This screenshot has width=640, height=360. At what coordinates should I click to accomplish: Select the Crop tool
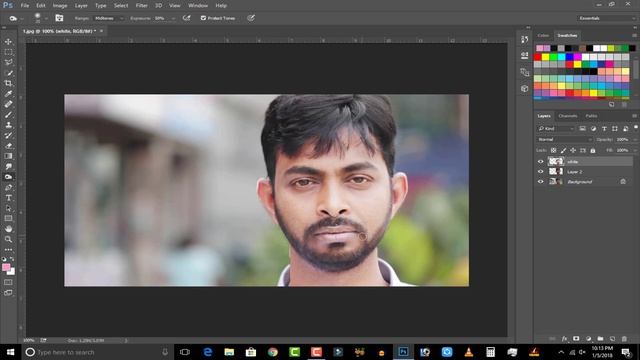coord(8,83)
